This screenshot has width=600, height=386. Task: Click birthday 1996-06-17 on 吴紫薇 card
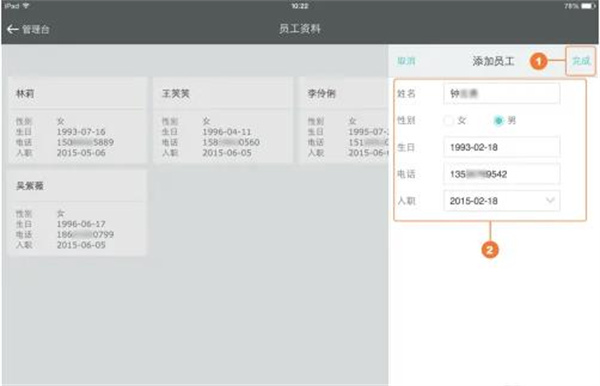pos(81,224)
